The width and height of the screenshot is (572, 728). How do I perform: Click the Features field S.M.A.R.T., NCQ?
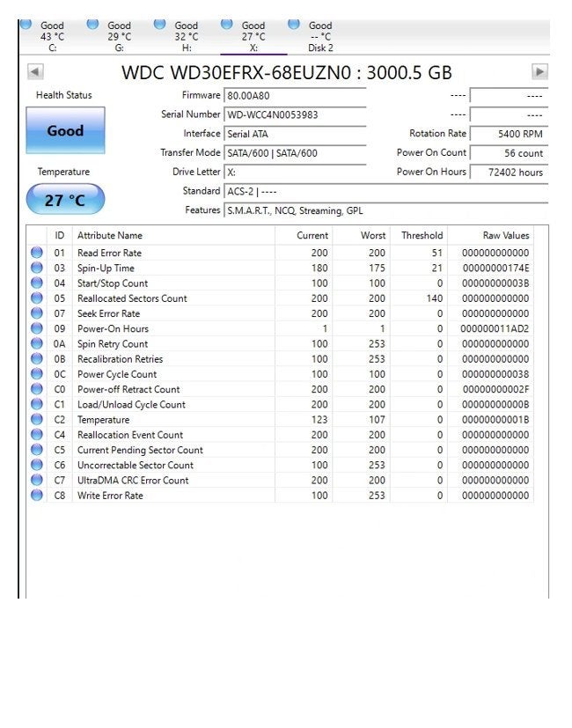coord(385,210)
